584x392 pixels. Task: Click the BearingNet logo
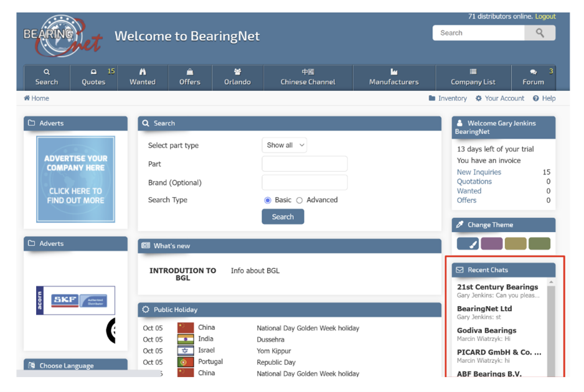(62, 36)
